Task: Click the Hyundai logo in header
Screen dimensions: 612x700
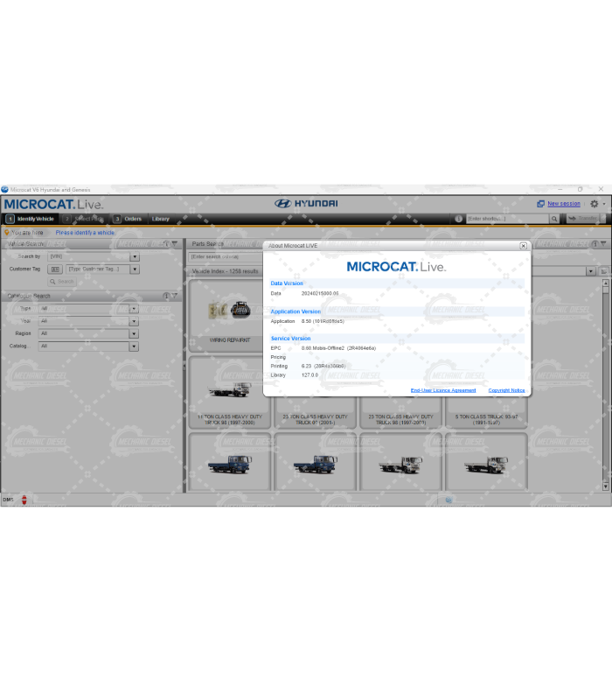Action: click(306, 203)
